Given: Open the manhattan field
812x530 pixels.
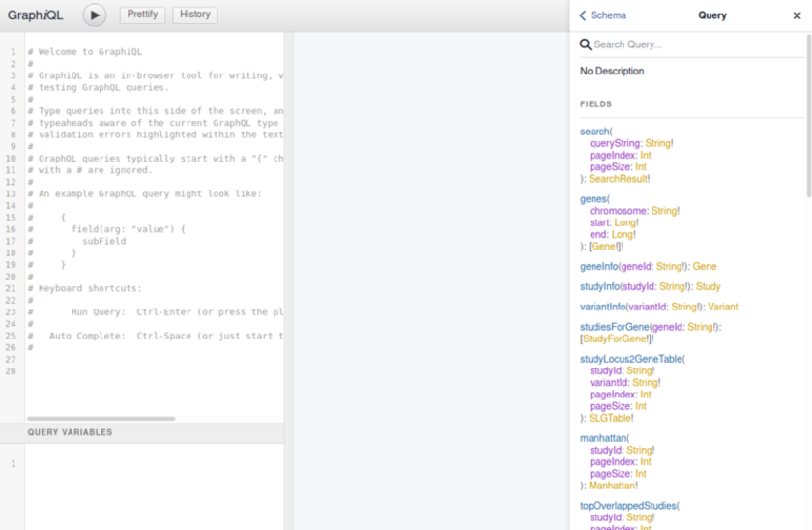Looking at the screenshot, I should point(603,438).
